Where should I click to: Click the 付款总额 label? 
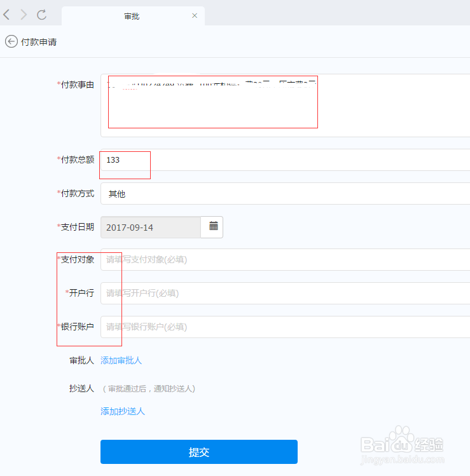76,160
